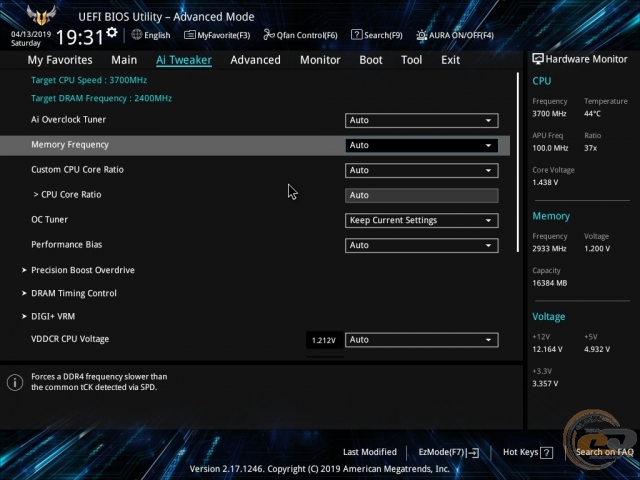The image size is (640, 480).
Task: Open Search(F9) tool
Action: tap(377, 35)
